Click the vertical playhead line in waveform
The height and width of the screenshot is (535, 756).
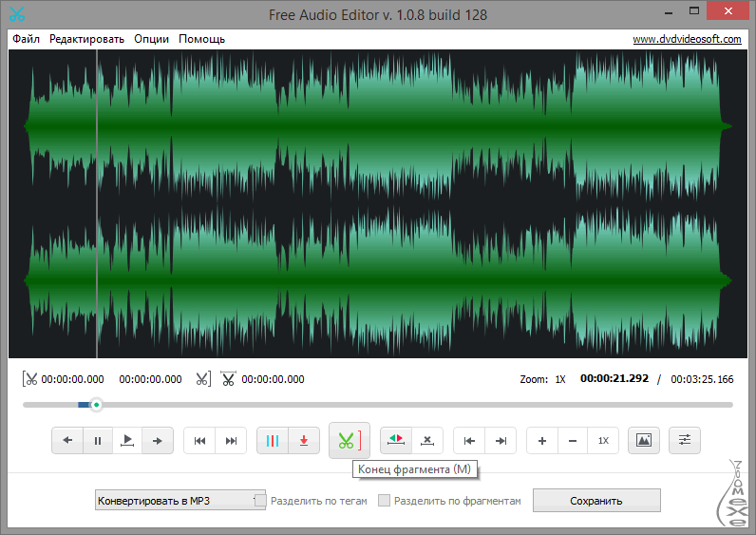[97, 203]
